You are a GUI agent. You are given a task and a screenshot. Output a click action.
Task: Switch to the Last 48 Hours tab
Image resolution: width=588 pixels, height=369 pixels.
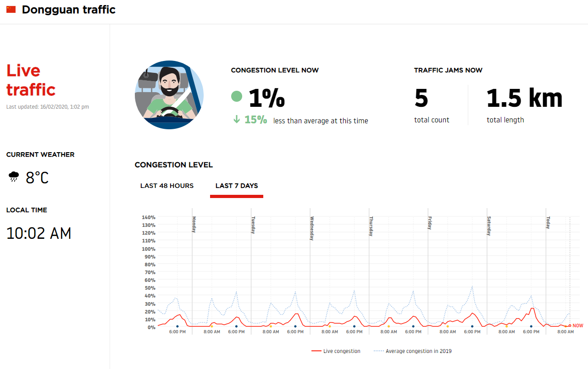click(x=167, y=186)
